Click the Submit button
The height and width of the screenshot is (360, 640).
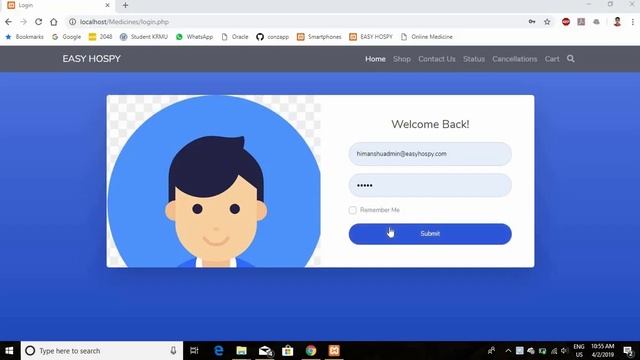[x=430, y=234]
